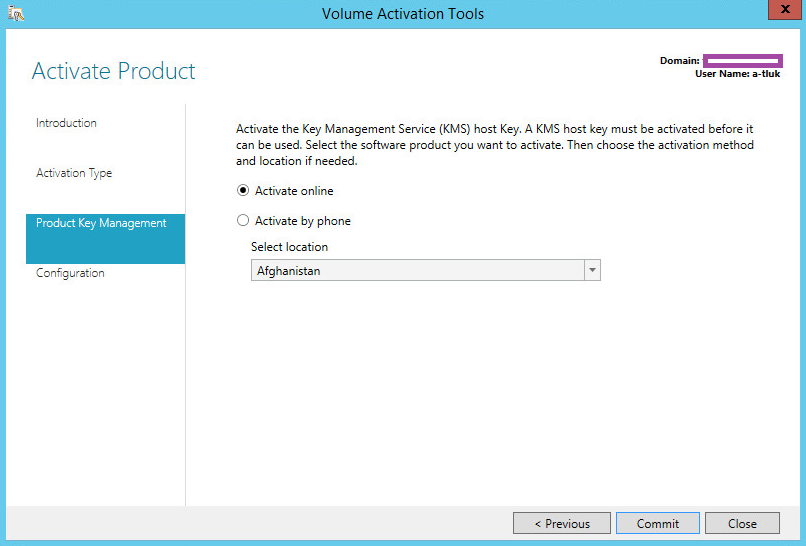Click the purple redacted domain value box
The image size is (806, 546).
pos(742,61)
